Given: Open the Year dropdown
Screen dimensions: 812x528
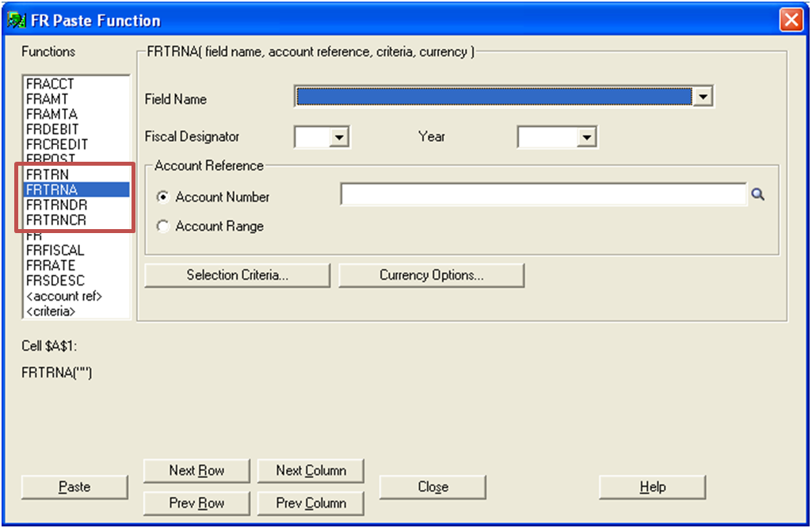Looking at the screenshot, I should click(586, 137).
